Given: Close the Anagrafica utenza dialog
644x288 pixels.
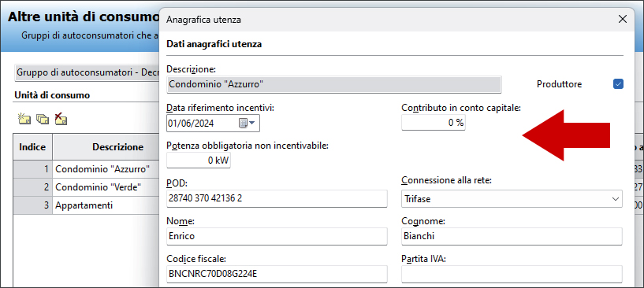Looking at the screenshot, I should pos(623,19).
